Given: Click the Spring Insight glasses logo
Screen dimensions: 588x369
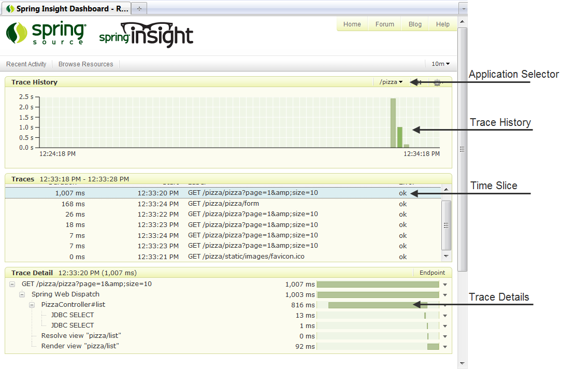Looking at the screenshot, I should pos(146,35).
